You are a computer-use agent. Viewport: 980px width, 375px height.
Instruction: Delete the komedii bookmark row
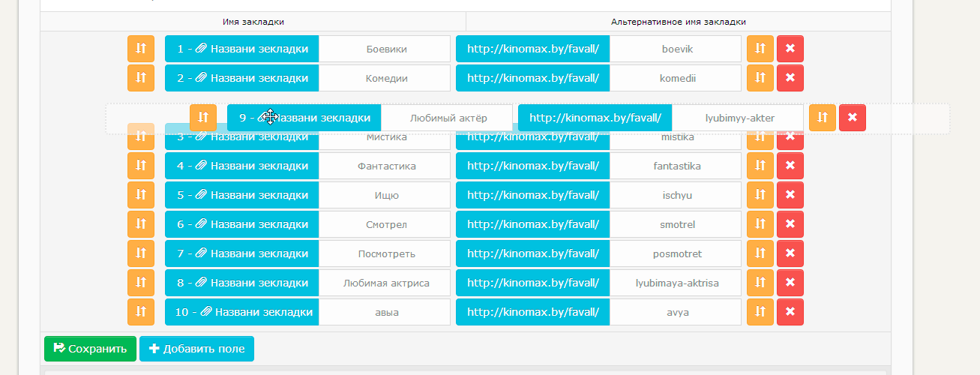(x=790, y=78)
